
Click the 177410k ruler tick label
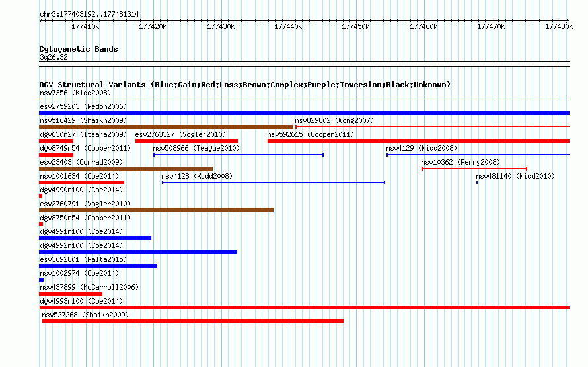[x=85, y=26]
